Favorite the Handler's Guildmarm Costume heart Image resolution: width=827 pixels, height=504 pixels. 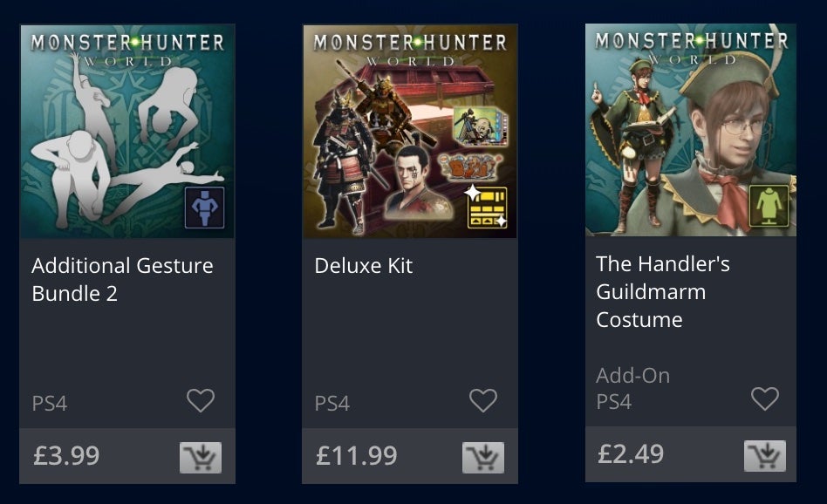765,398
